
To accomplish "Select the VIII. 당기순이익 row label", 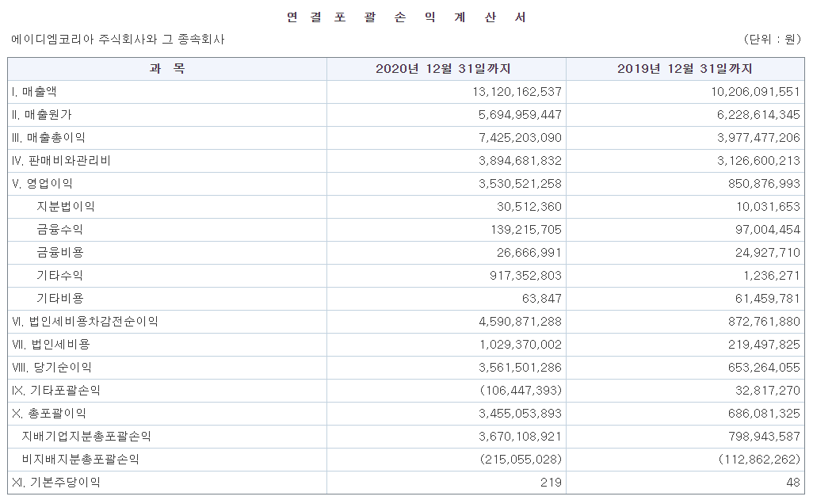I will [52, 368].
